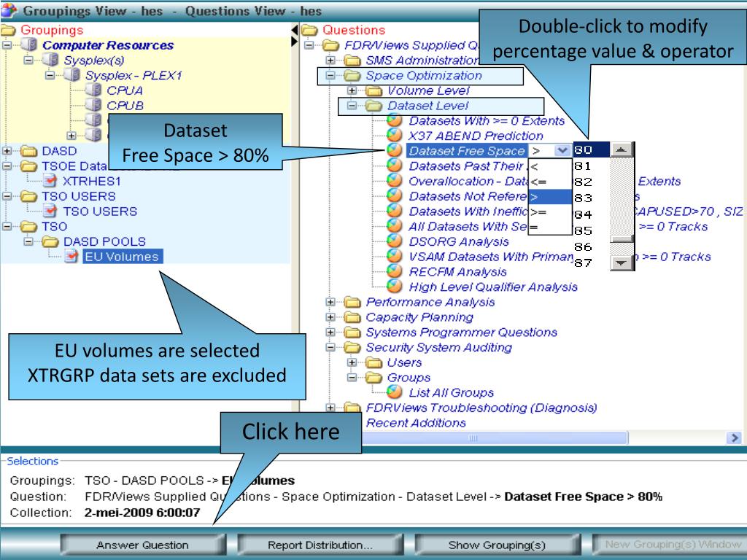The height and width of the screenshot is (560, 747).
Task: Collapse the Sysplex(s) node
Action: pos(28,61)
